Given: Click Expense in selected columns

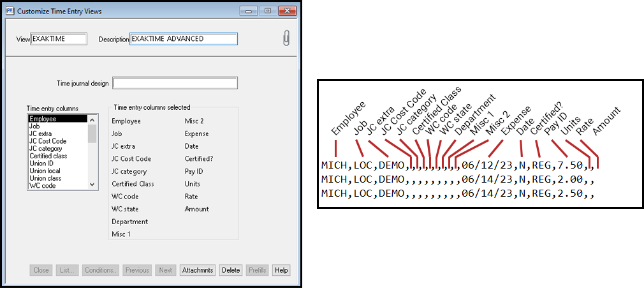Looking at the screenshot, I should [197, 133].
